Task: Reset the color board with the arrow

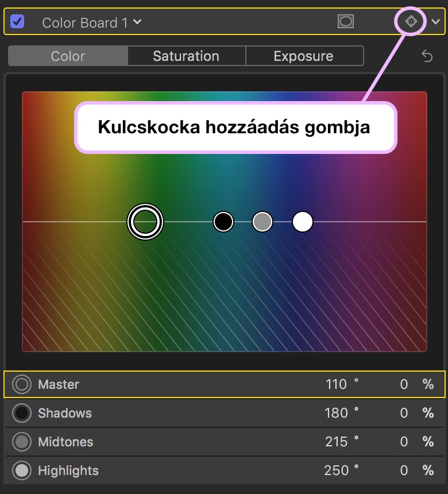Action: coord(427,56)
